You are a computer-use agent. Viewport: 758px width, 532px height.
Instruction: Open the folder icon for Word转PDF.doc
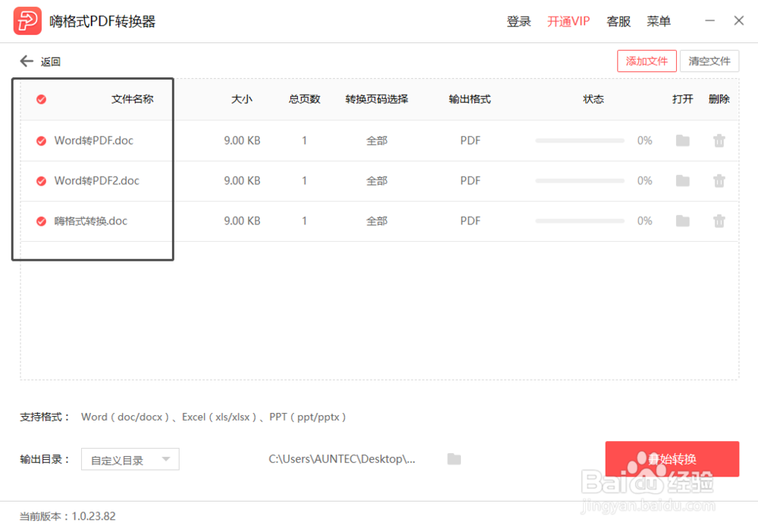click(682, 140)
